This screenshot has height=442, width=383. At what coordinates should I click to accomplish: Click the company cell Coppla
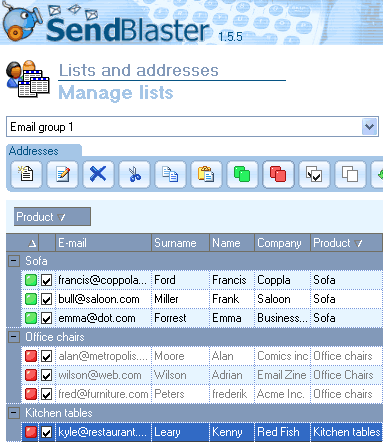click(282, 280)
